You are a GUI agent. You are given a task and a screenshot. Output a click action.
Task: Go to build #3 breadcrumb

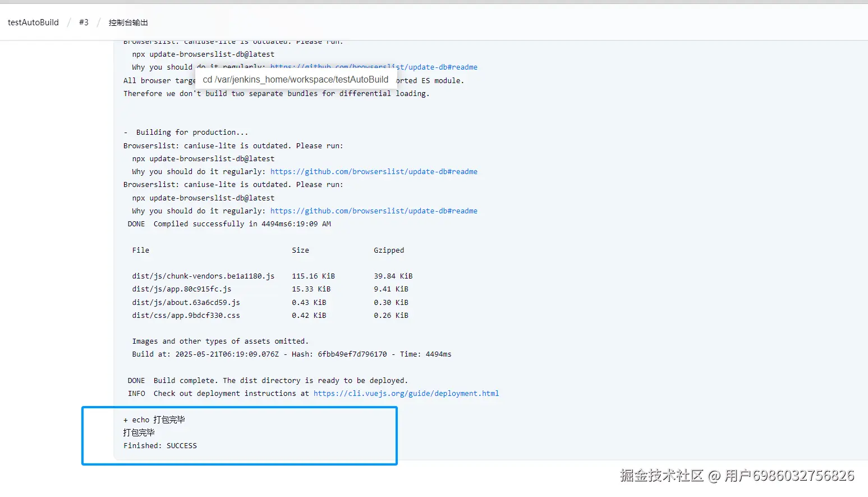[84, 22]
